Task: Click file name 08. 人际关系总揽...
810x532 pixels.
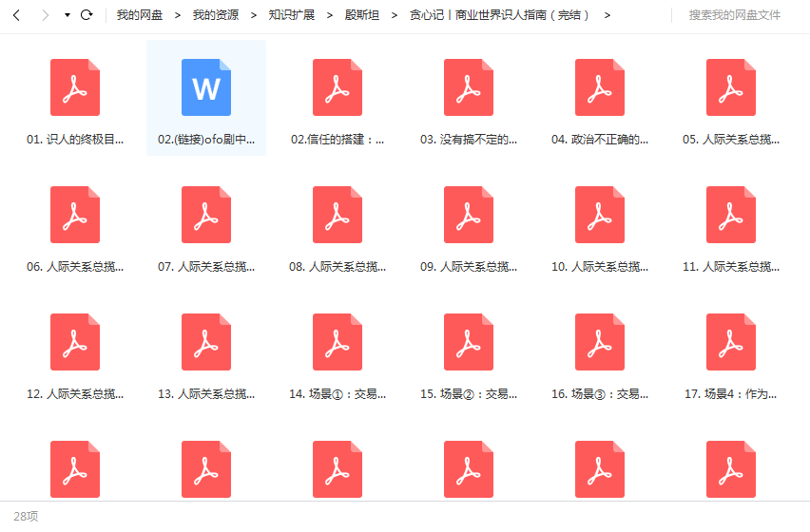Action: click(x=337, y=267)
